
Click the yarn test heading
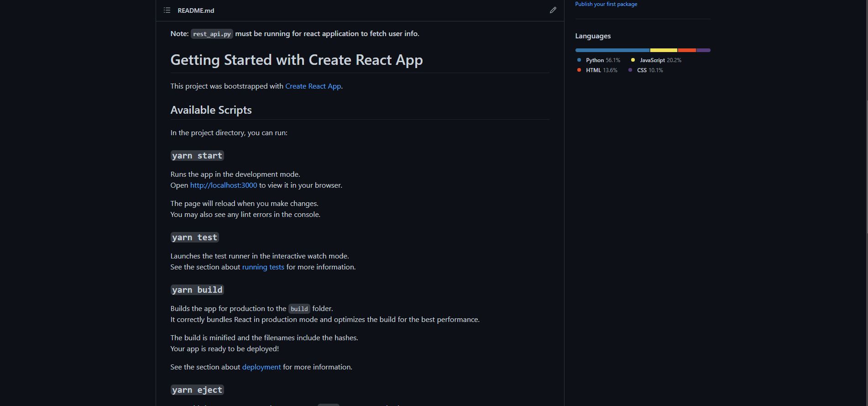click(x=195, y=237)
